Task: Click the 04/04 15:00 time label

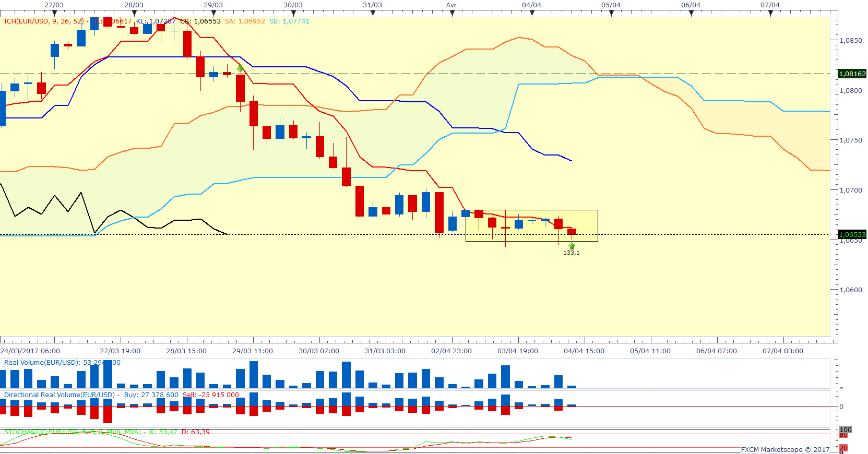Action: (584, 351)
